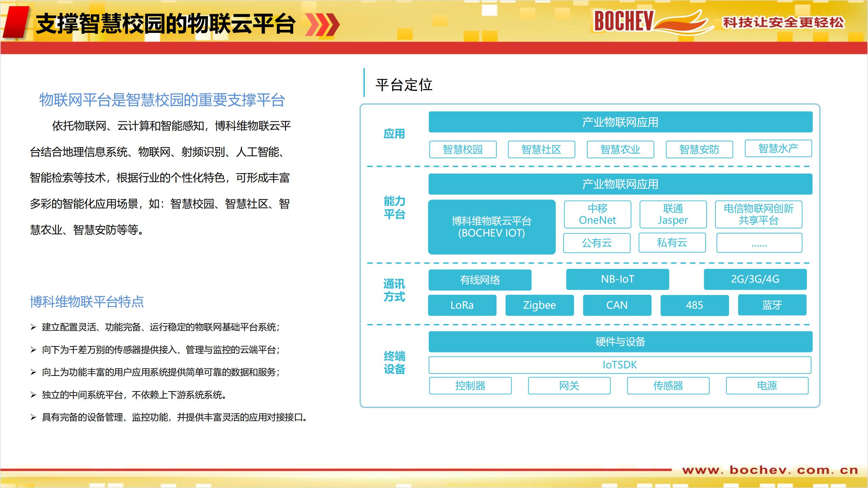Choose the 智慧农业 box in the diagram
Image resolution: width=868 pixels, height=488 pixels.
(x=620, y=149)
